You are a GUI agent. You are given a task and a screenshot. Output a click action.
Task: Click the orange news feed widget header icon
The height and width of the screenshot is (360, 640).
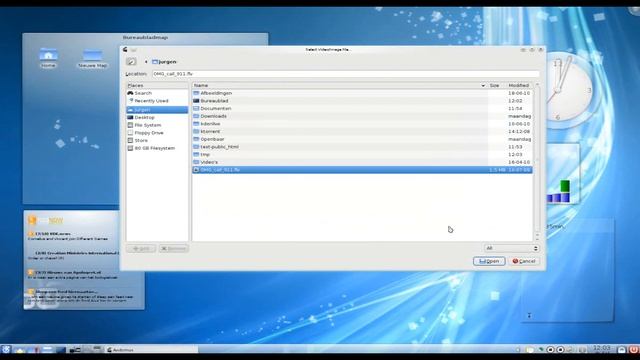[32, 220]
